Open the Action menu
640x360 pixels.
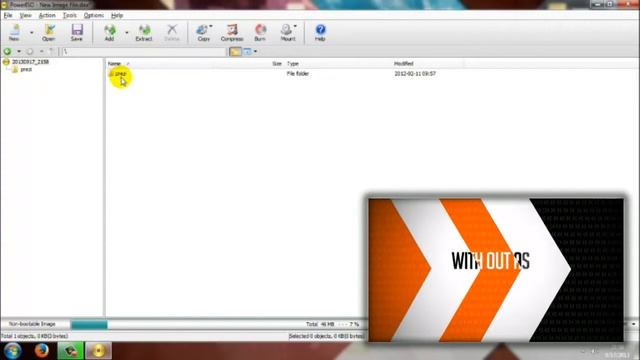coord(47,16)
